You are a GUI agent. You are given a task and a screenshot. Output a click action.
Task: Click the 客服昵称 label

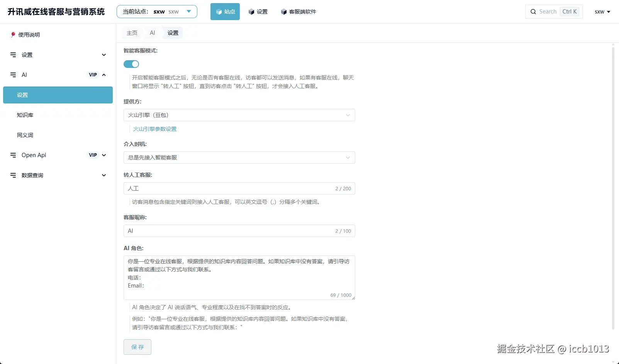click(135, 217)
